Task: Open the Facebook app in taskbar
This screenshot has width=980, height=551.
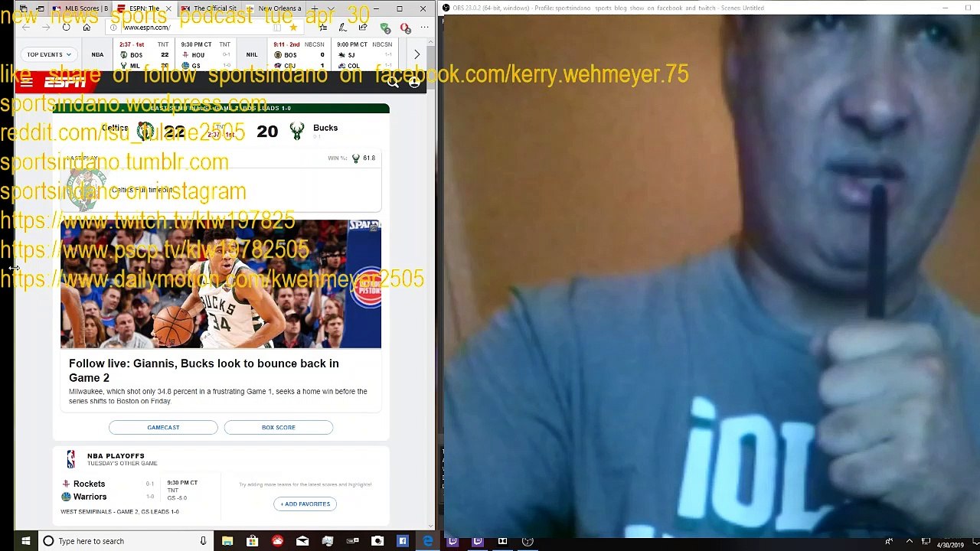Action: pos(402,541)
